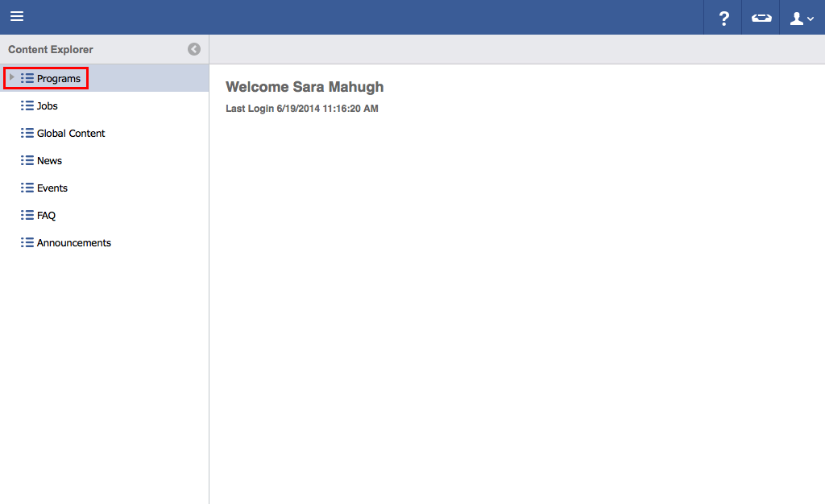Click the list icon beside Events

click(27, 188)
